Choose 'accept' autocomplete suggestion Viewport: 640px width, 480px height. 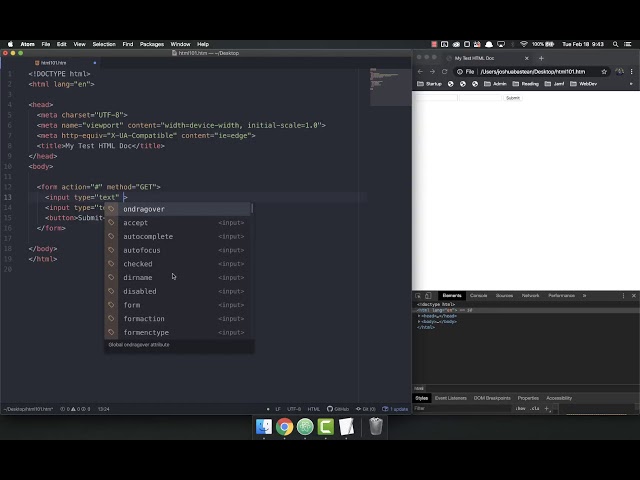coord(178,223)
